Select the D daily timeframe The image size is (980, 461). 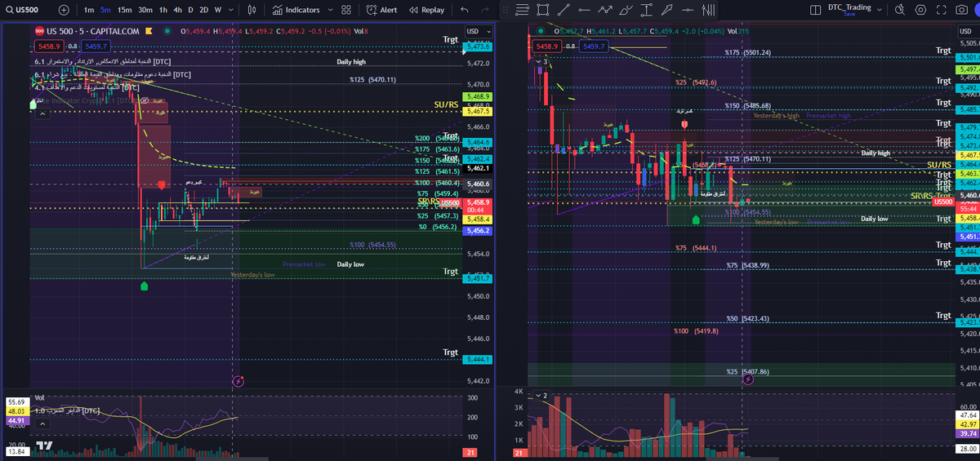[190, 10]
